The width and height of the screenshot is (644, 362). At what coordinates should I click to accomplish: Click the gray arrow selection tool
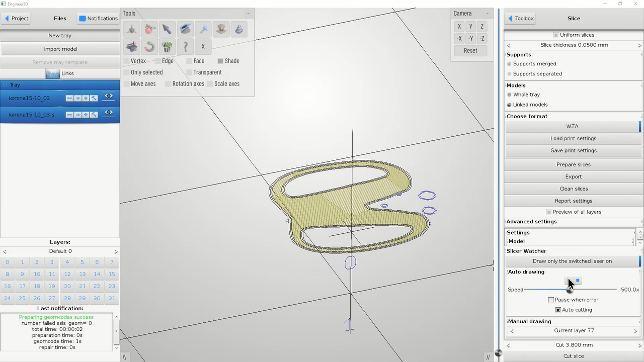(x=167, y=30)
